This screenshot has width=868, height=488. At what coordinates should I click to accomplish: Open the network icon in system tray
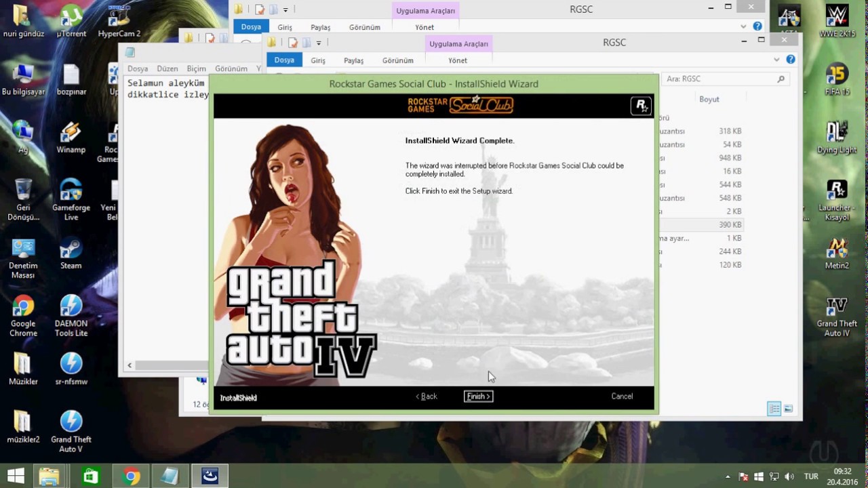[x=774, y=476]
